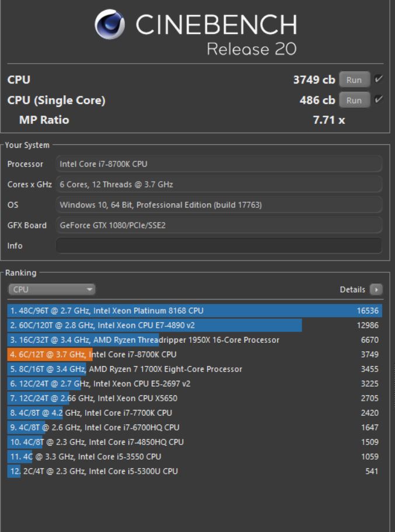Toggle the CPU test checkbox
The width and height of the screenshot is (395, 532).
tap(379, 79)
